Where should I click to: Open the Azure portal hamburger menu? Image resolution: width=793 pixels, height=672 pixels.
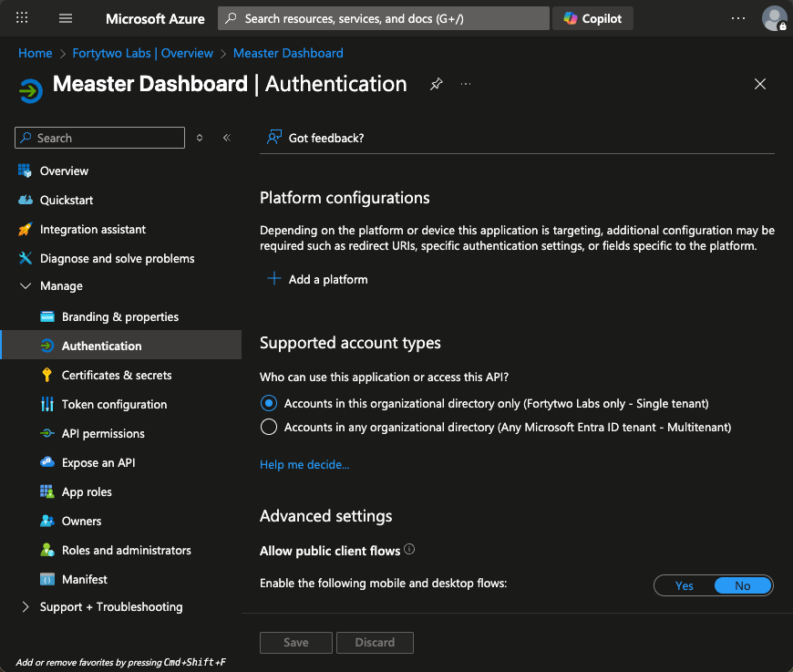66,18
